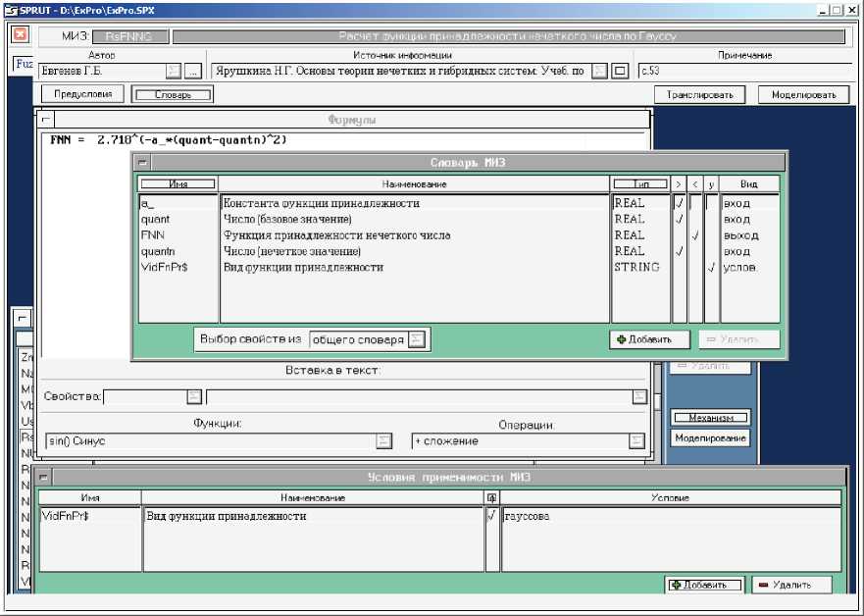Click the FNN formula text line

click(x=169, y=140)
